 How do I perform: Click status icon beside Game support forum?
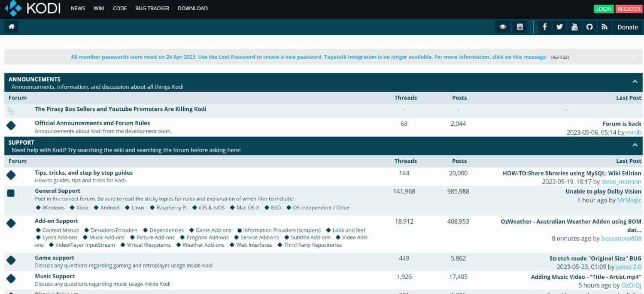[x=11, y=260]
